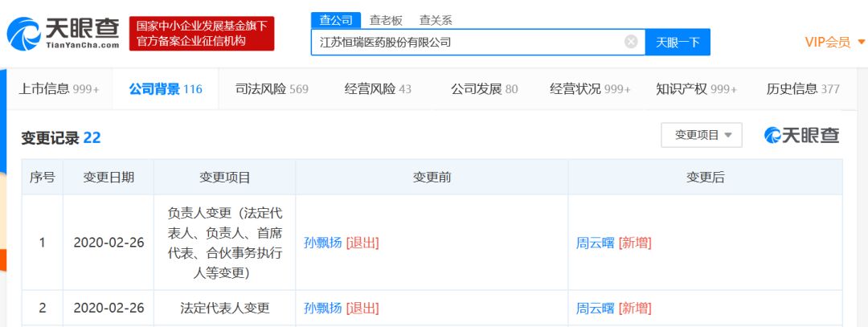Click the 2020-02-26 date in row 1

coord(108,243)
